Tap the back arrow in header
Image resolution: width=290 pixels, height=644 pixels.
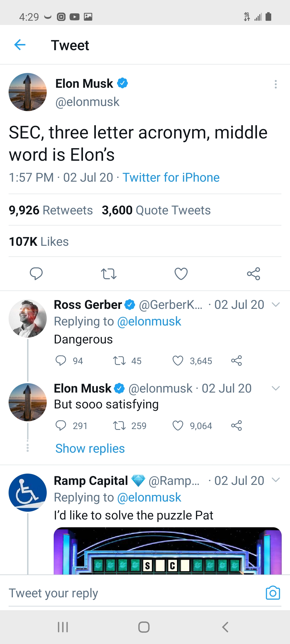(x=20, y=45)
